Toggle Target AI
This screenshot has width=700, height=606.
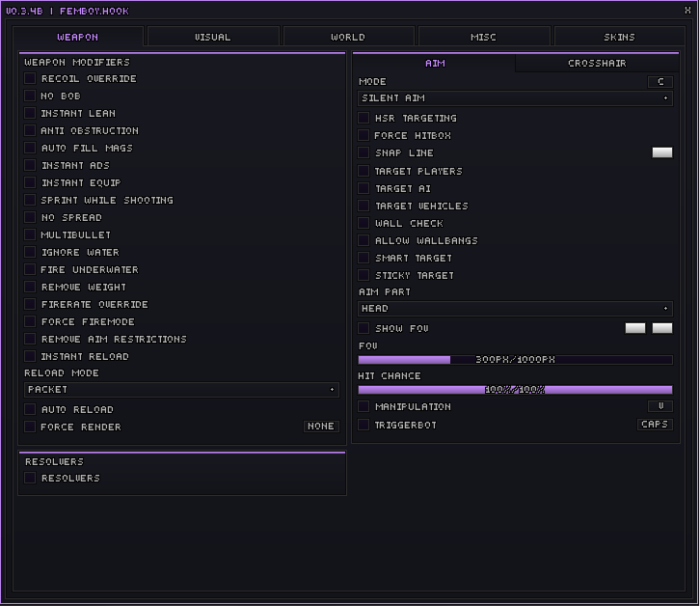[x=363, y=188]
